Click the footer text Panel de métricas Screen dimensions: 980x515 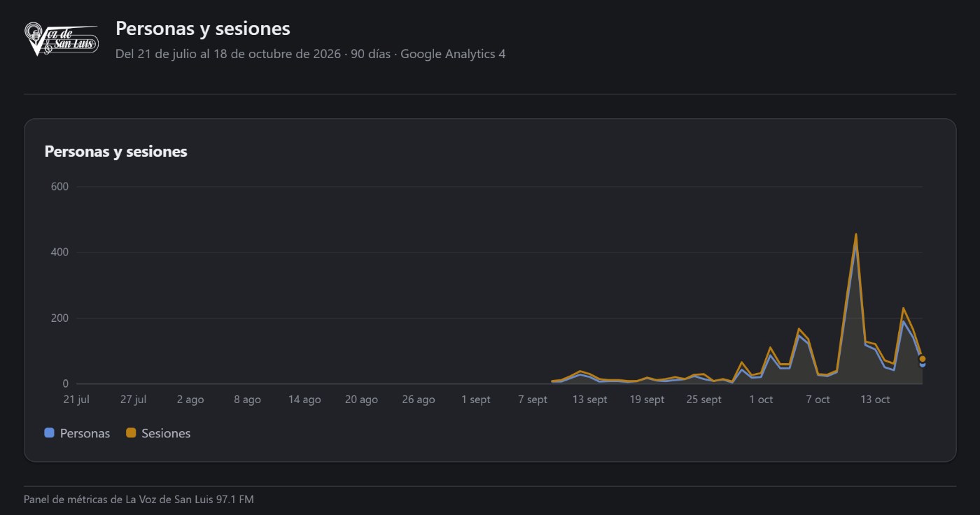pos(139,500)
